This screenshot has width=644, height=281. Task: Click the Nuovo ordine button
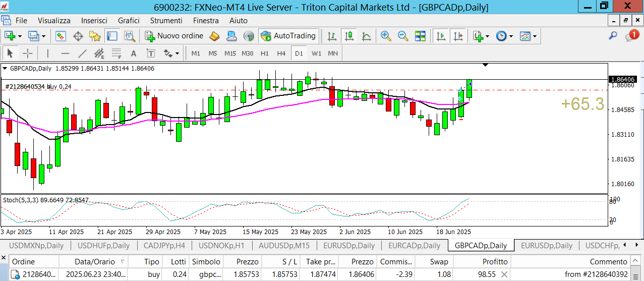click(174, 36)
